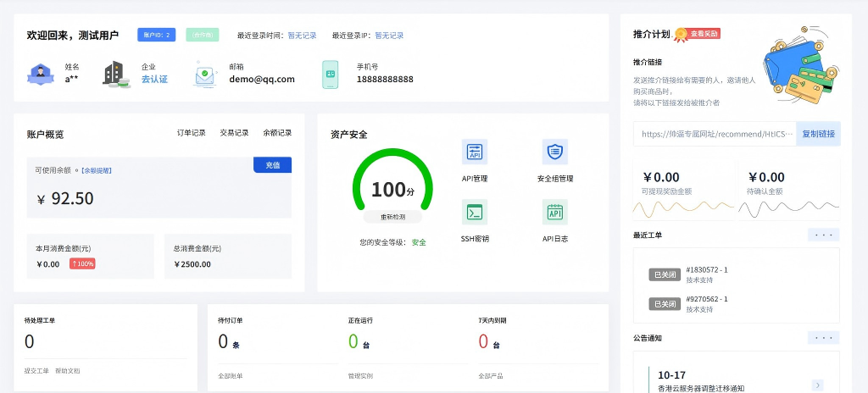Click the enterprise building icon
This screenshot has width=868, height=393.
pyautogui.click(x=116, y=74)
